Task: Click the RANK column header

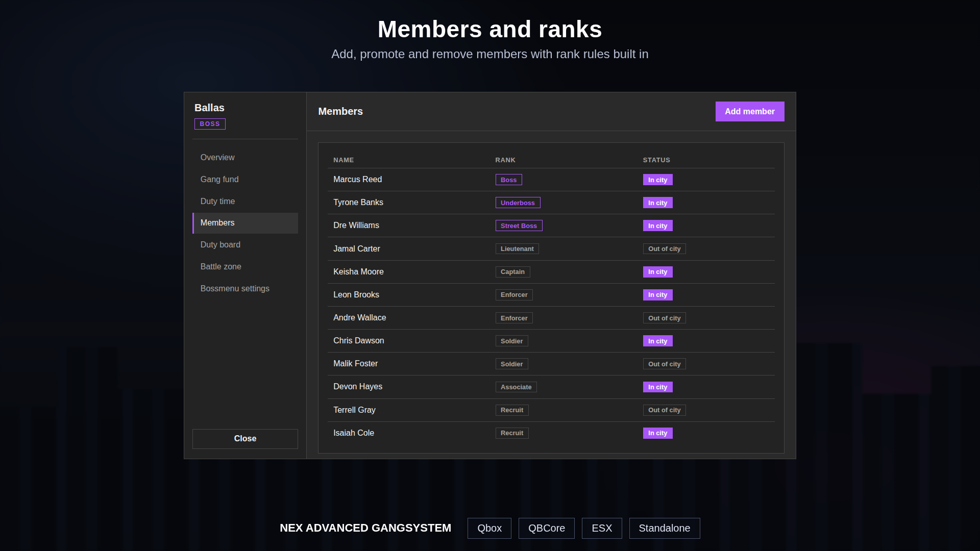Action: coord(505,160)
